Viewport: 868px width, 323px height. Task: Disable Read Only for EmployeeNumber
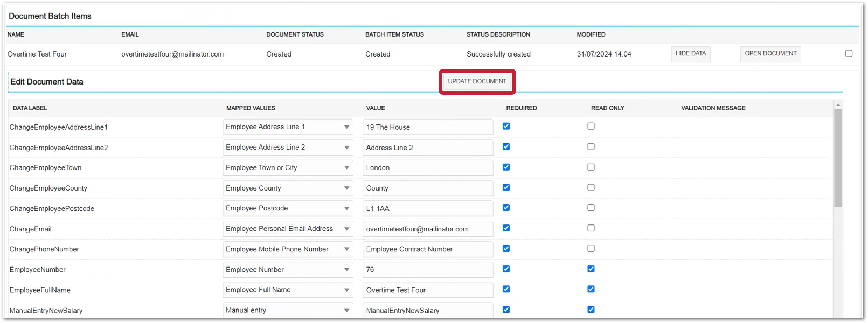591,269
